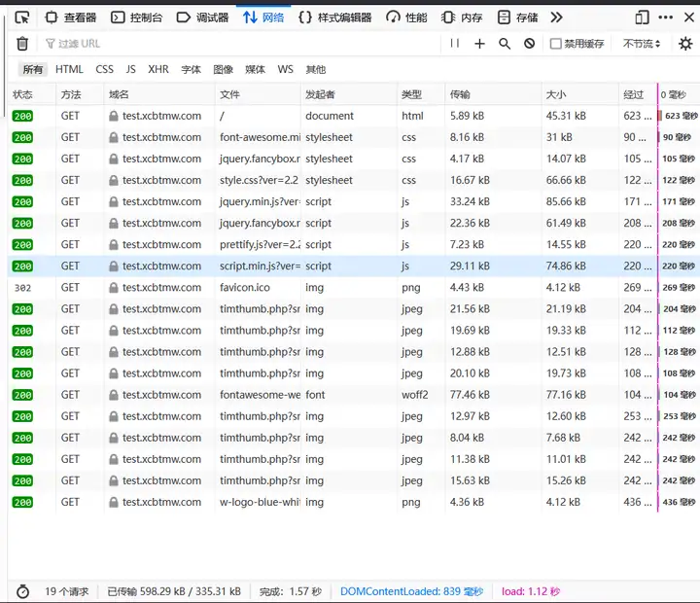The width and height of the screenshot is (700, 603).
Task: Open the 不节流 throttling dropdown
Action: pos(642,44)
